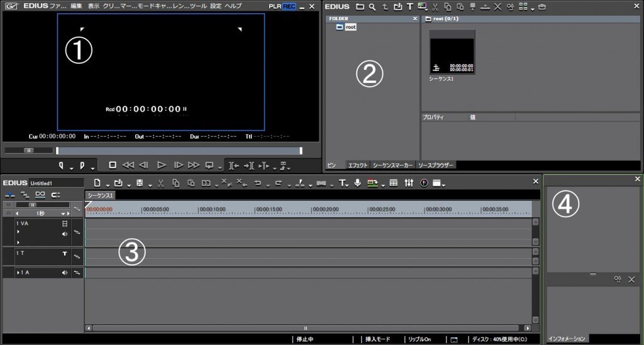Toggle video on the 1 VA track
The height and width of the screenshot is (345, 644).
point(65,223)
